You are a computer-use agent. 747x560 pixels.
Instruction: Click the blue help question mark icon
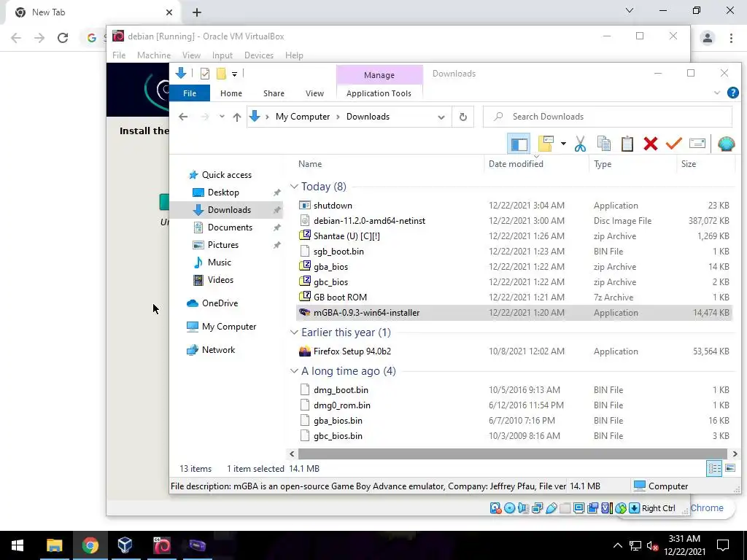pyautogui.click(x=732, y=93)
